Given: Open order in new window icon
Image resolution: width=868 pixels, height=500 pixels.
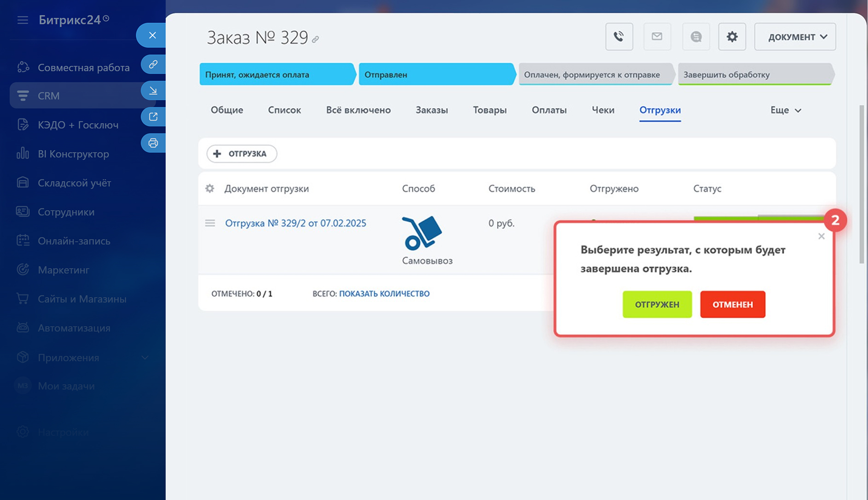Looking at the screenshot, I should pyautogui.click(x=153, y=117).
